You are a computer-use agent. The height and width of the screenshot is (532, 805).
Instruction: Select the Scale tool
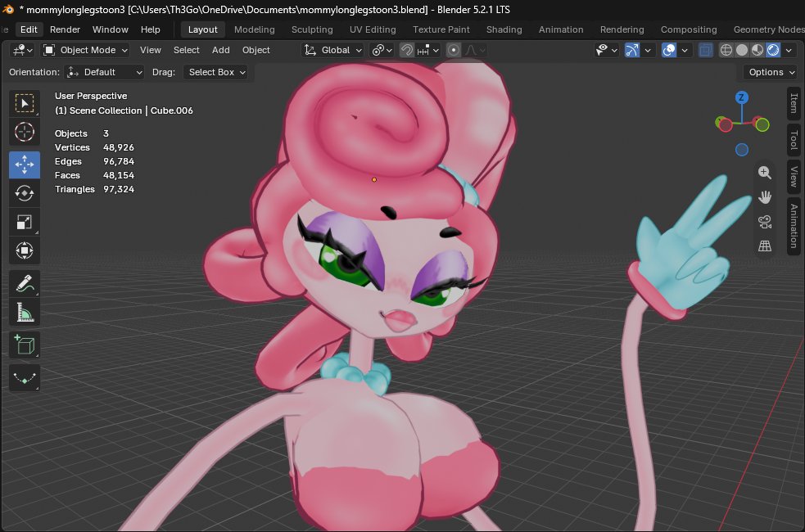[x=24, y=222]
